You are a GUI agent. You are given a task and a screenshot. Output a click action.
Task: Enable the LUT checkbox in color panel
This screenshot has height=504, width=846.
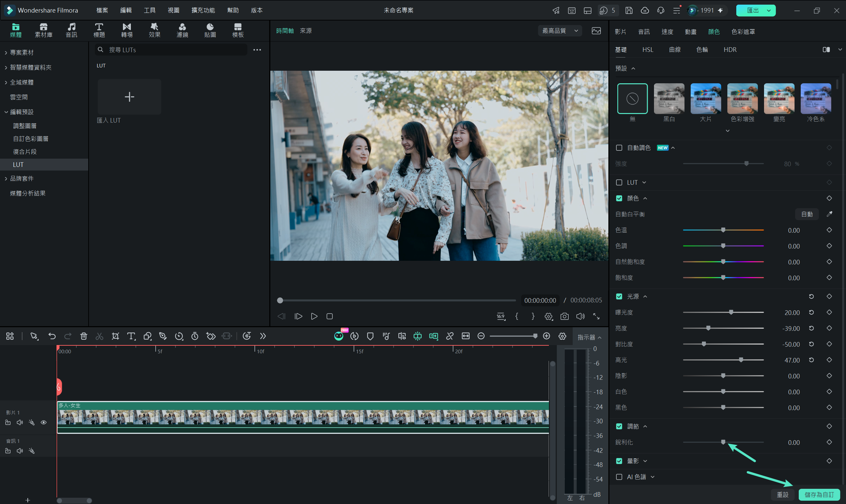pos(619,182)
